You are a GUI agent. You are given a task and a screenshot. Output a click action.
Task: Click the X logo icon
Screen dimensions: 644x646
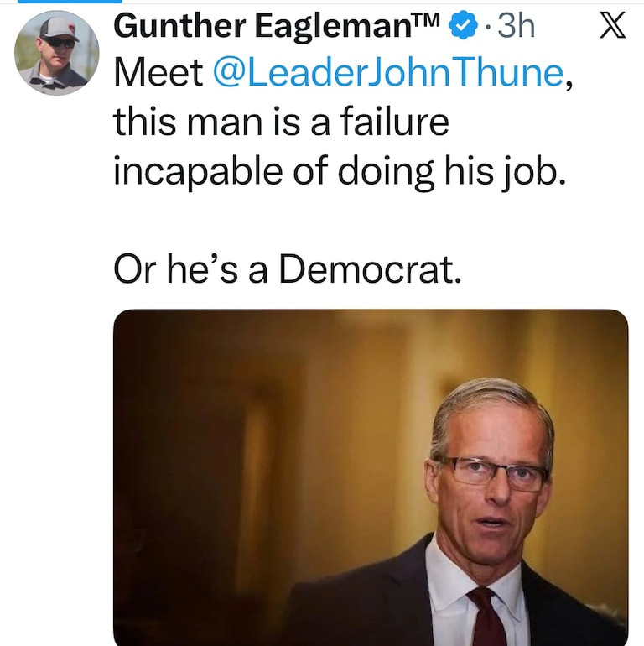[x=615, y=27]
